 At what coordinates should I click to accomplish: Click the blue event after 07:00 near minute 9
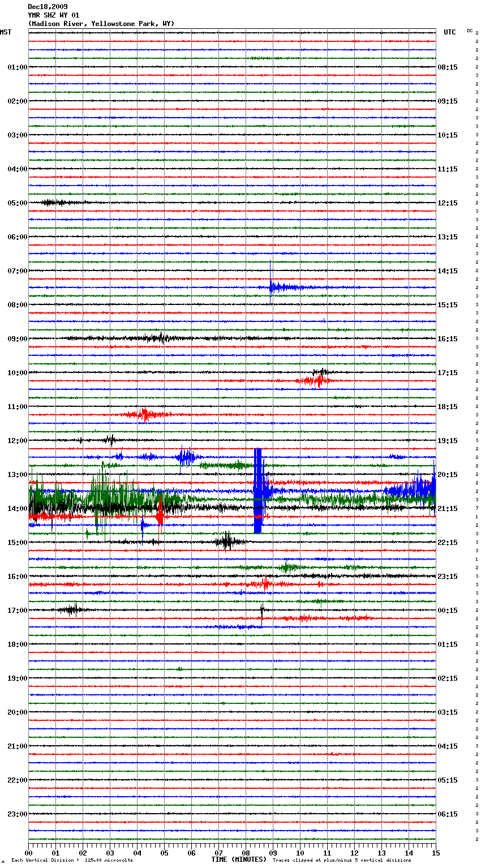[x=285, y=287]
